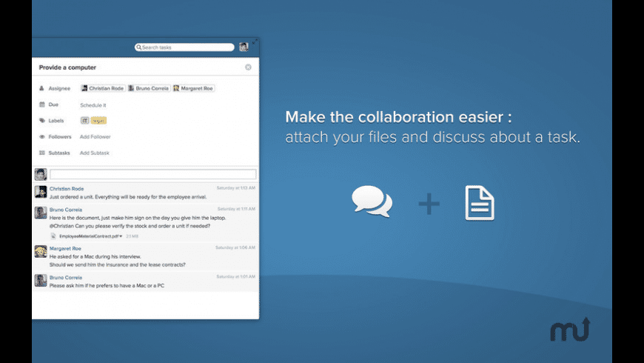Click the Followers eye icon
This screenshot has width=644, height=363.
(41, 137)
